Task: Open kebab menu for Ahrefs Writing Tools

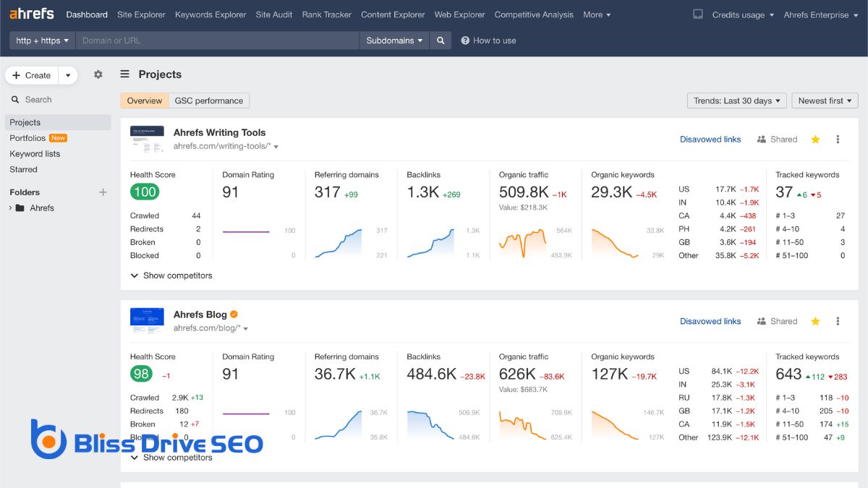Action: coord(838,140)
